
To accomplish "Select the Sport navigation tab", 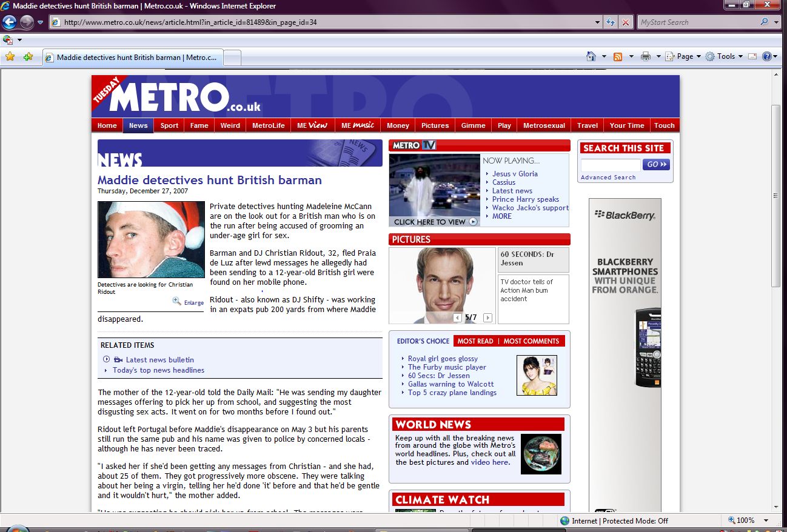I will (x=169, y=125).
